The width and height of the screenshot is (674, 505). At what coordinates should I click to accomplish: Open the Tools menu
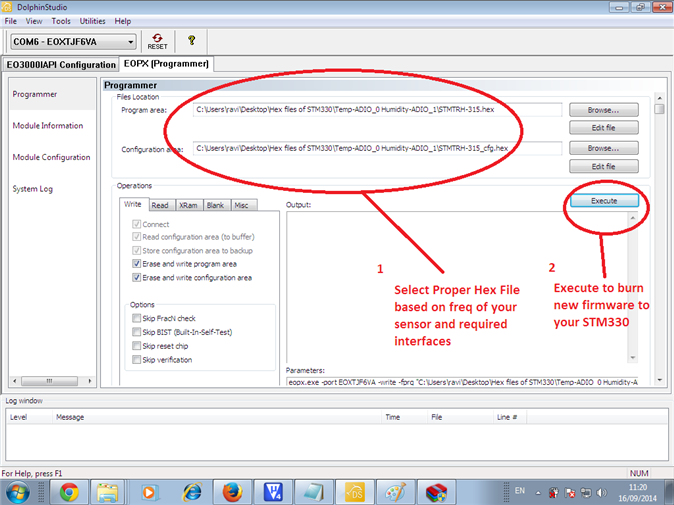coord(61,21)
